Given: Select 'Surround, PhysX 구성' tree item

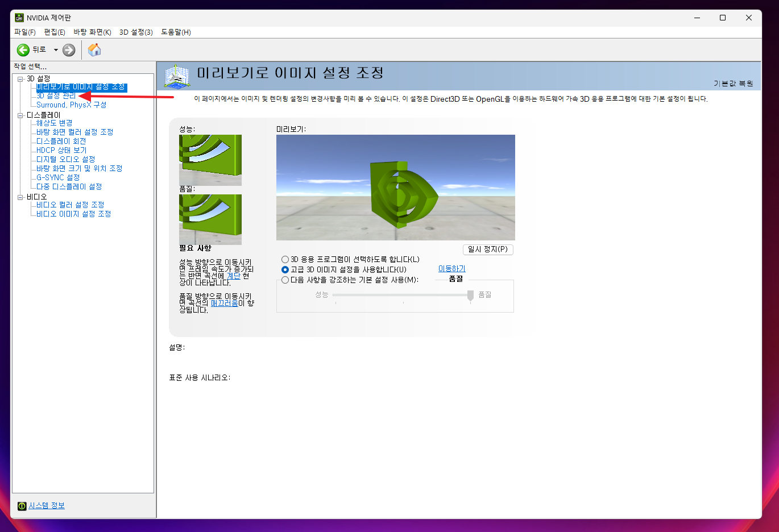Looking at the screenshot, I should [x=71, y=105].
